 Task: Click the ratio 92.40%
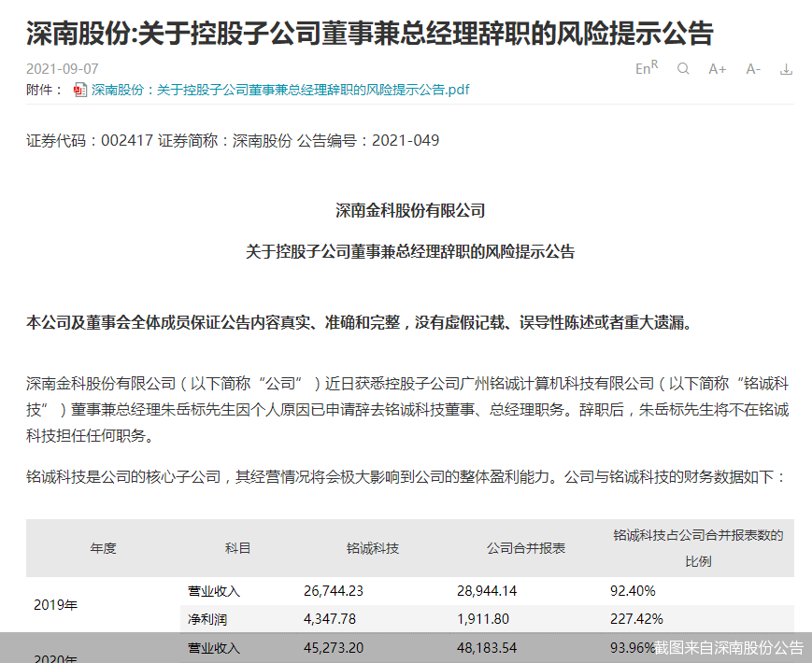[x=633, y=591]
